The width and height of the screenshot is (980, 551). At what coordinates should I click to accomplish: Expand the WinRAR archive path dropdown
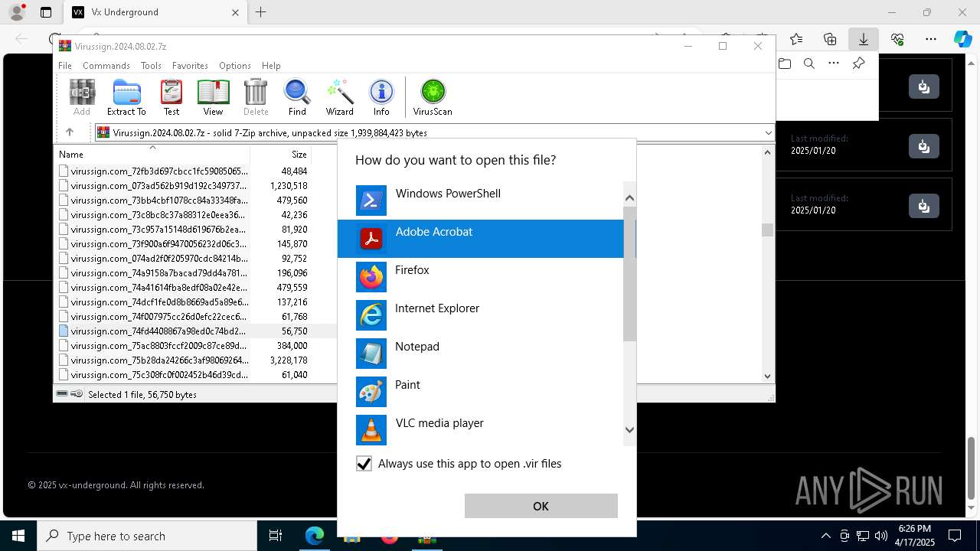[x=768, y=133]
